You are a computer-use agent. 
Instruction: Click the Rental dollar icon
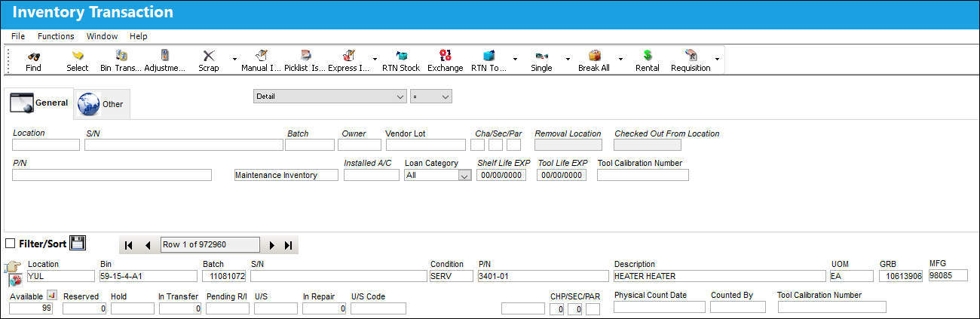coord(647,56)
